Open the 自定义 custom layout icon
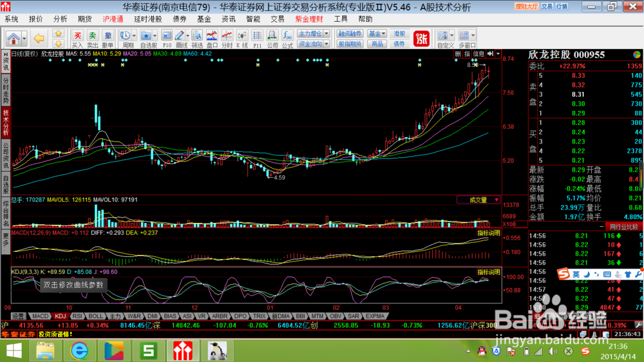 coord(443,35)
